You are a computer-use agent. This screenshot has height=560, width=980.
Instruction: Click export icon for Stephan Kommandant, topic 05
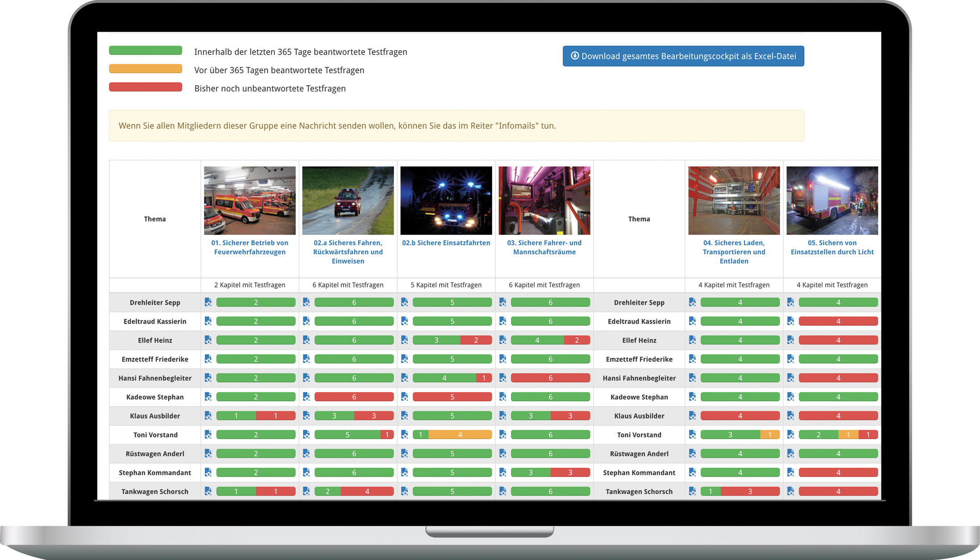tap(790, 472)
